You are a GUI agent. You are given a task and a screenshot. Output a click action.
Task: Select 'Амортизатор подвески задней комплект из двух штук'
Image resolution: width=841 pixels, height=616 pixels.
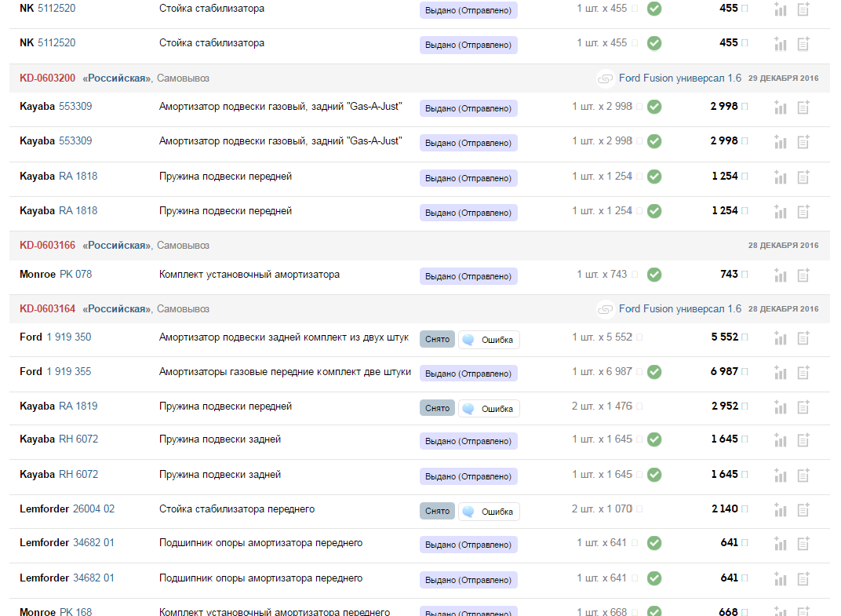click(284, 337)
